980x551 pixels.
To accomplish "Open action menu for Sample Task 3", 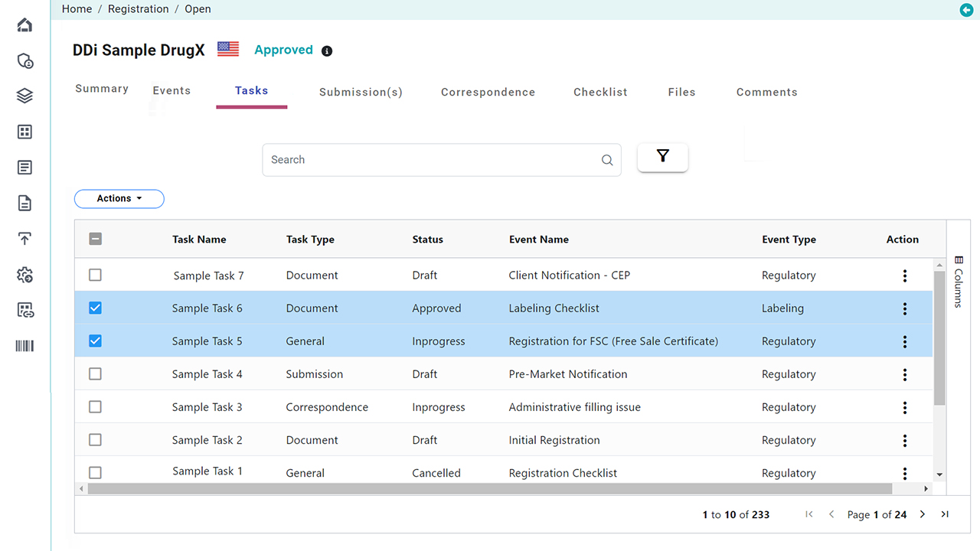I will click(905, 407).
